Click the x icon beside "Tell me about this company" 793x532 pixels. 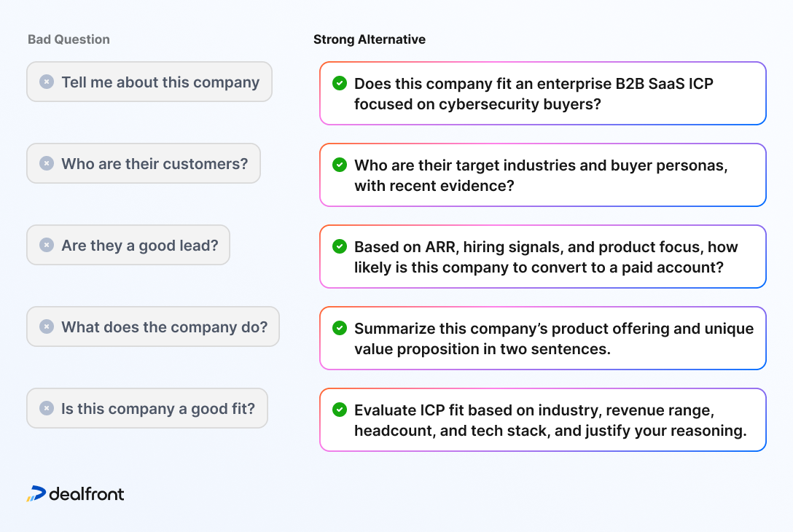point(47,82)
